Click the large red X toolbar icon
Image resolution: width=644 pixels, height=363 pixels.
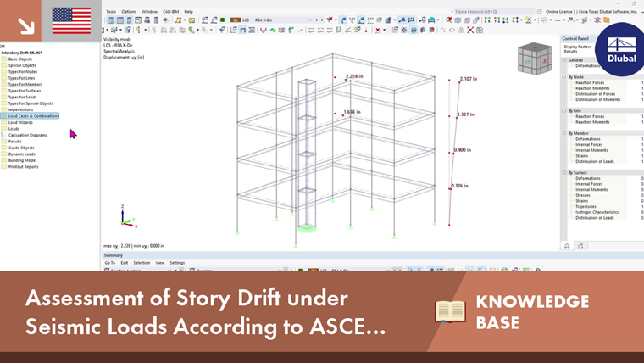click(470, 30)
